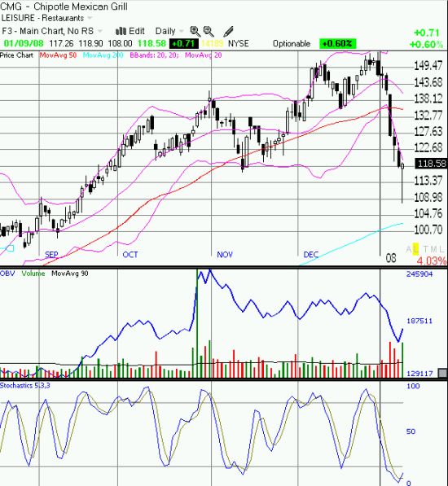Click the green 118.58 close in the header
The height and width of the screenshot is (486, 448).
[x=152, y=43]
